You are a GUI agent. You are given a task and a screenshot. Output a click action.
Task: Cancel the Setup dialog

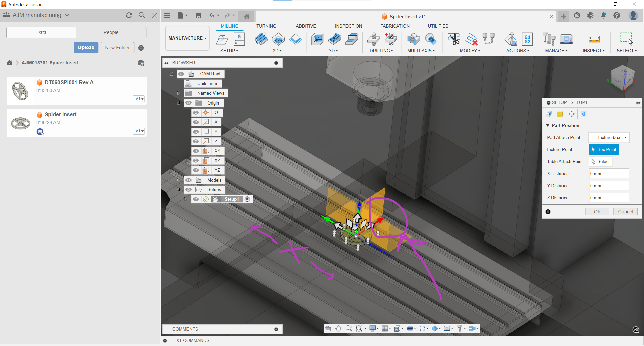pos(626,212)
